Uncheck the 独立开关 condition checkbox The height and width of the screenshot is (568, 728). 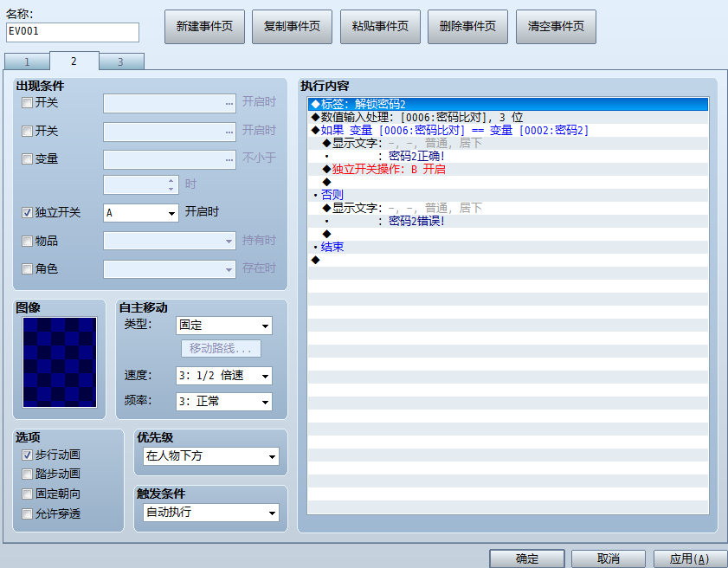pos(27,213)
